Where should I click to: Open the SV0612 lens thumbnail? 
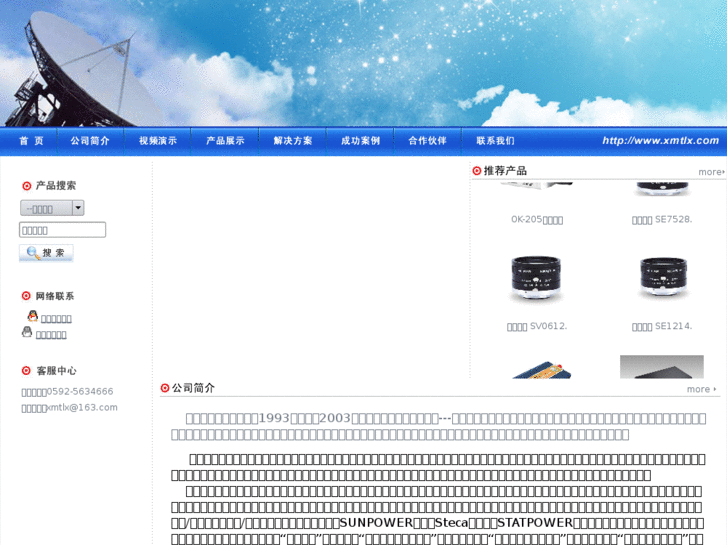click(536, 280)
